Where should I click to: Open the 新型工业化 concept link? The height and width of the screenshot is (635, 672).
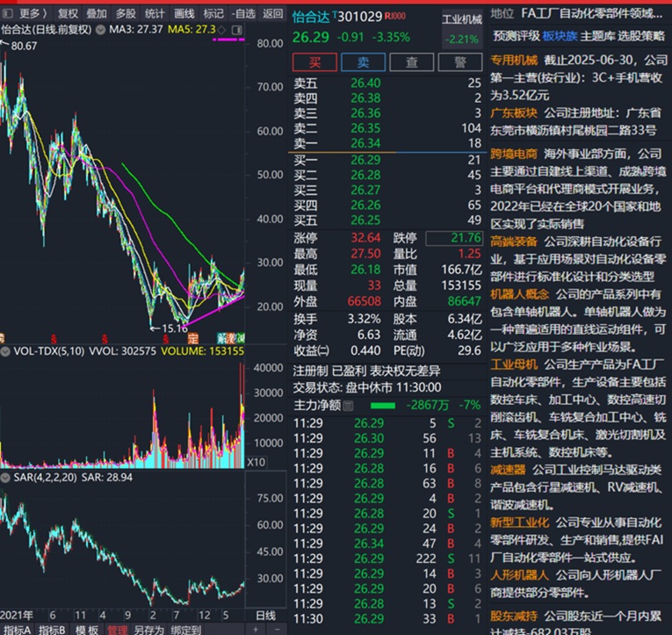pyautogui.click(x=519, y=523)
